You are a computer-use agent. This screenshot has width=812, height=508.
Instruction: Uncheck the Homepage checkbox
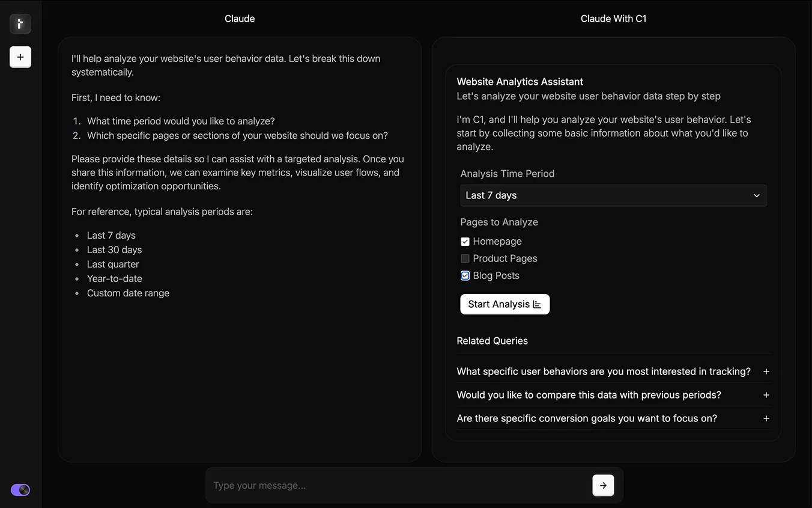(464, 241)
